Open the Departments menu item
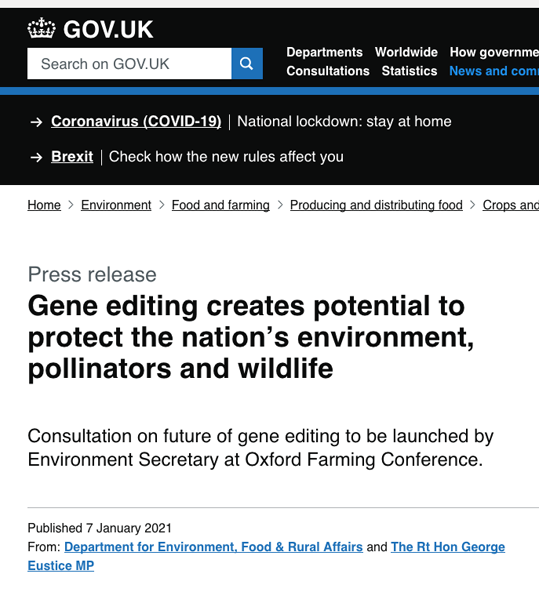539x592 pixels. tap(324, 52)
